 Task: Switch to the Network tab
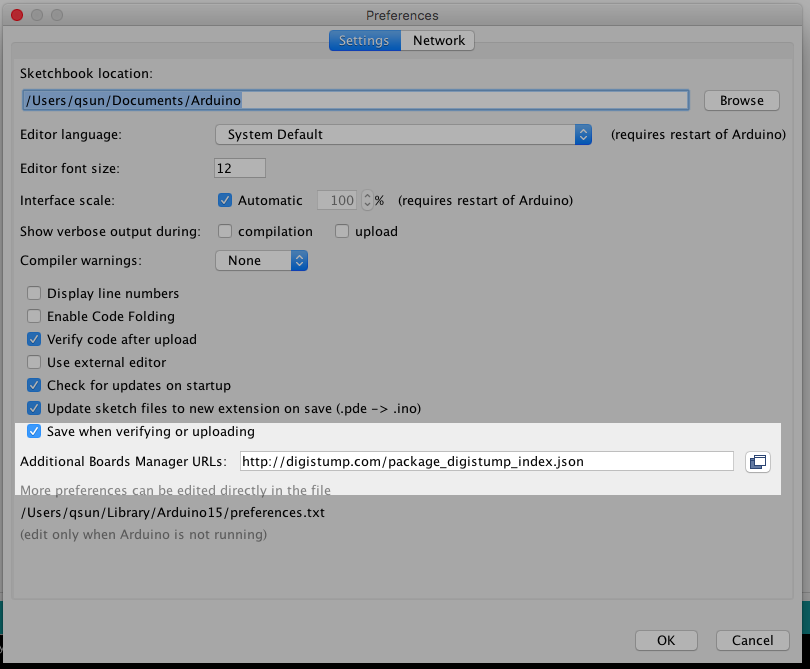(x=439, y=41)
